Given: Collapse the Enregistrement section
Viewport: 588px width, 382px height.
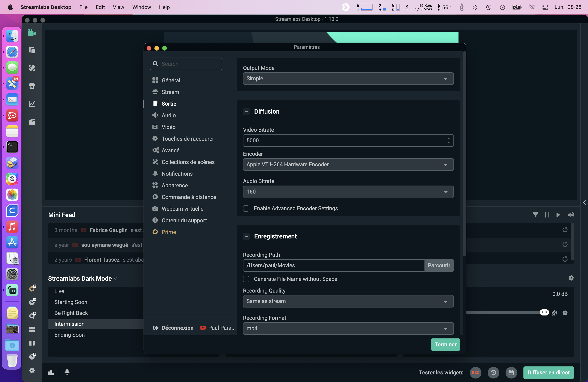Looking at the screenshot, I should pyautogui.click(x=246, y=237).
